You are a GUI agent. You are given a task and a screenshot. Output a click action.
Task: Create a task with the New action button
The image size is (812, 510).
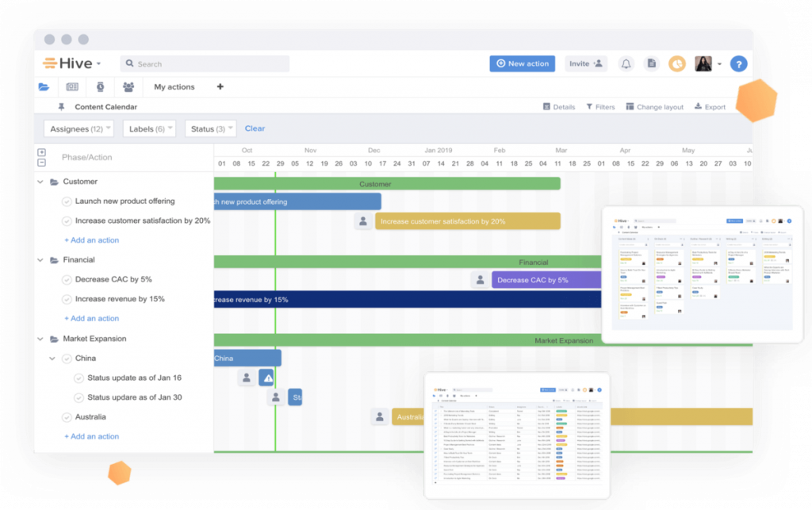tap(522, 63)
